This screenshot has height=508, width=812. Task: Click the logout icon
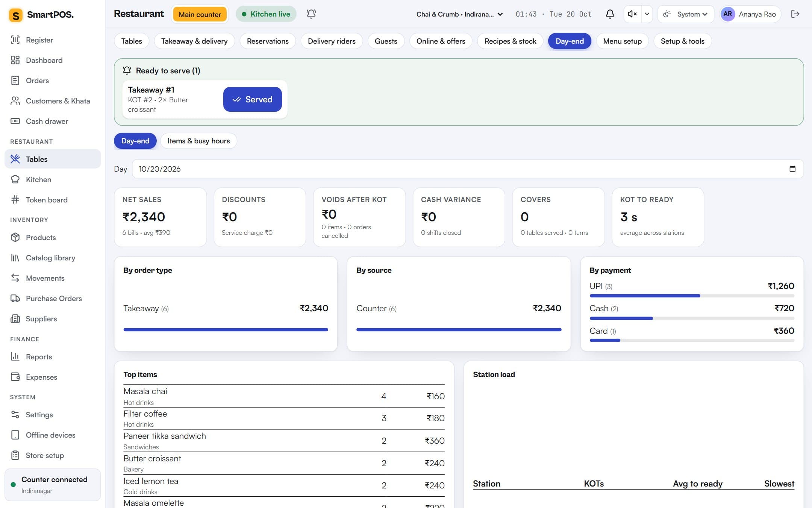point(795,14)
